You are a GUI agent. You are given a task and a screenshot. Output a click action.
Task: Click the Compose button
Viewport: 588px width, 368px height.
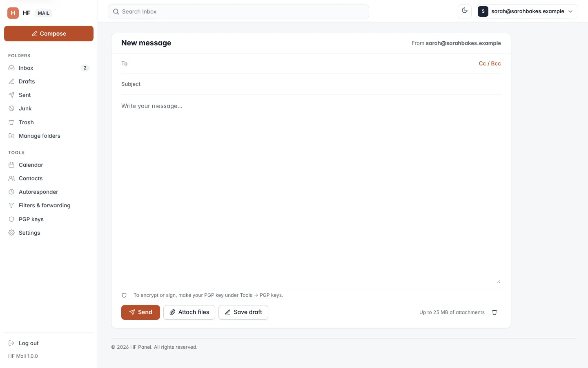[49, 34]
